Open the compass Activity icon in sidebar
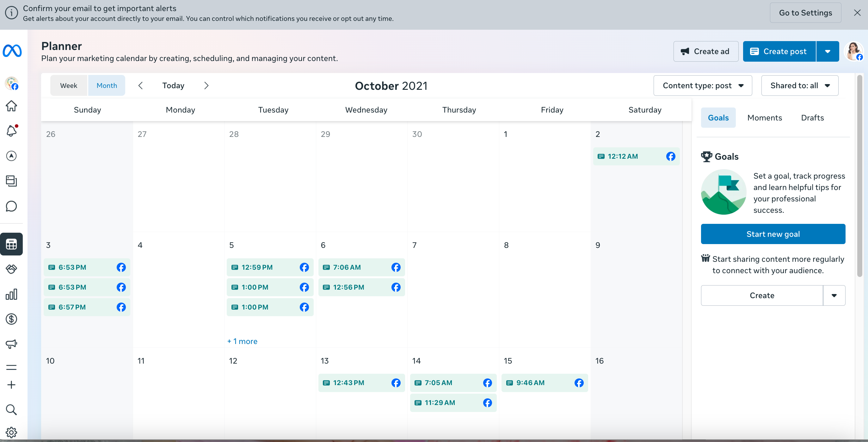The image size is (868, 442). click(x=11, y=156)
